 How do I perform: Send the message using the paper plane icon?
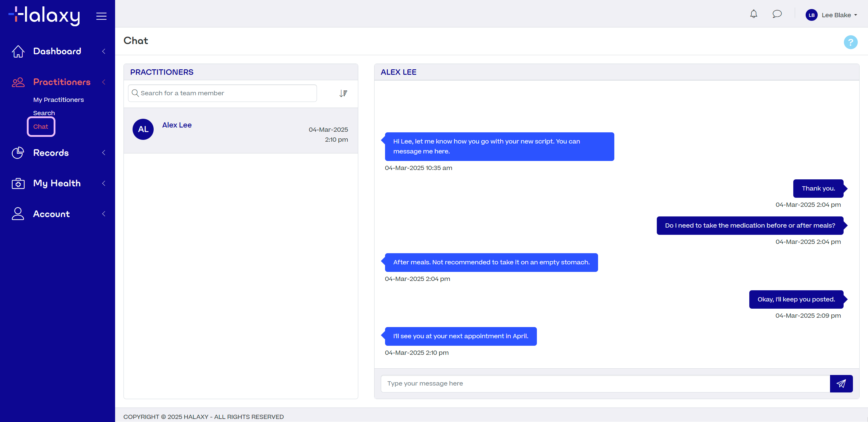(841, 384)
